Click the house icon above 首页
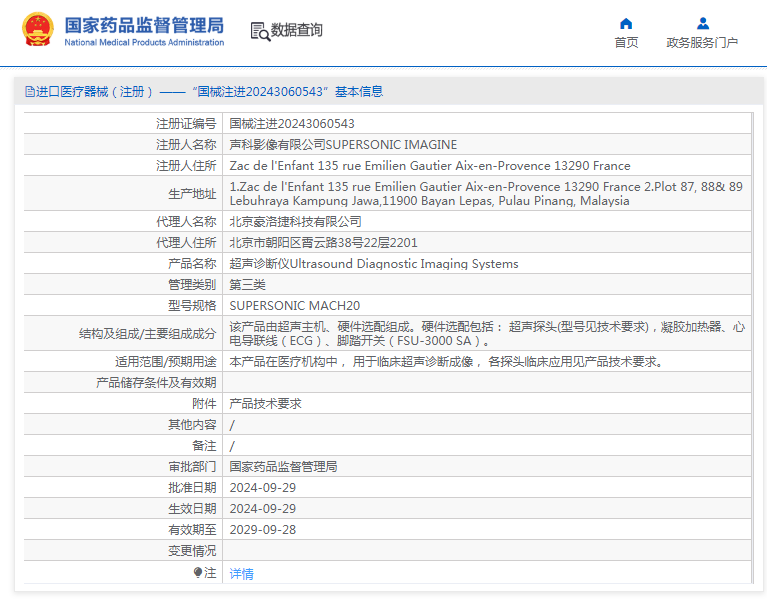 [626, 23]
